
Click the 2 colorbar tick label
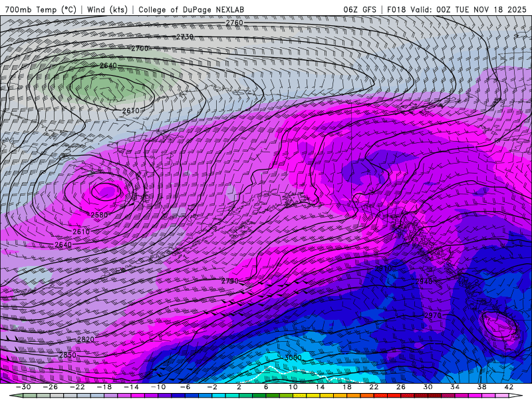(x=239, y=387)
